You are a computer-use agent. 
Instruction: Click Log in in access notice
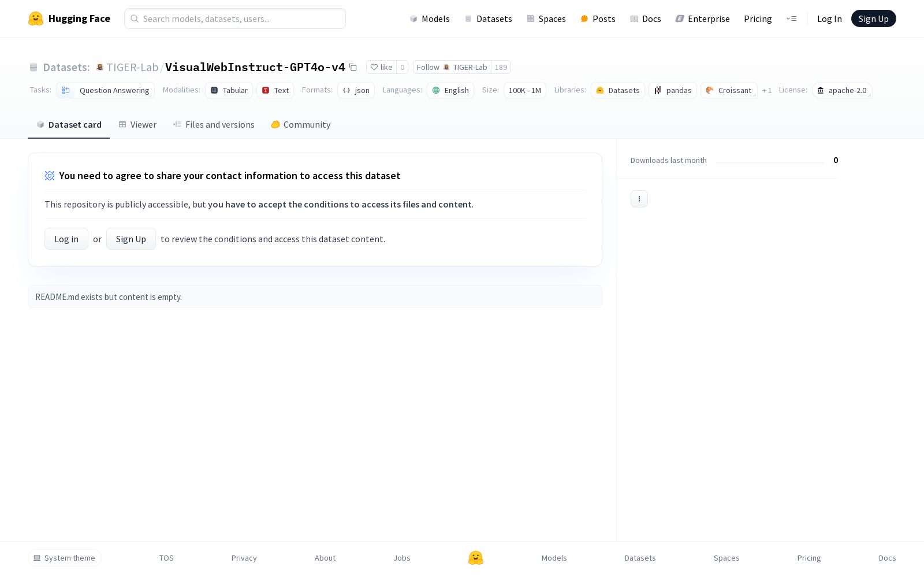point(66,239)
